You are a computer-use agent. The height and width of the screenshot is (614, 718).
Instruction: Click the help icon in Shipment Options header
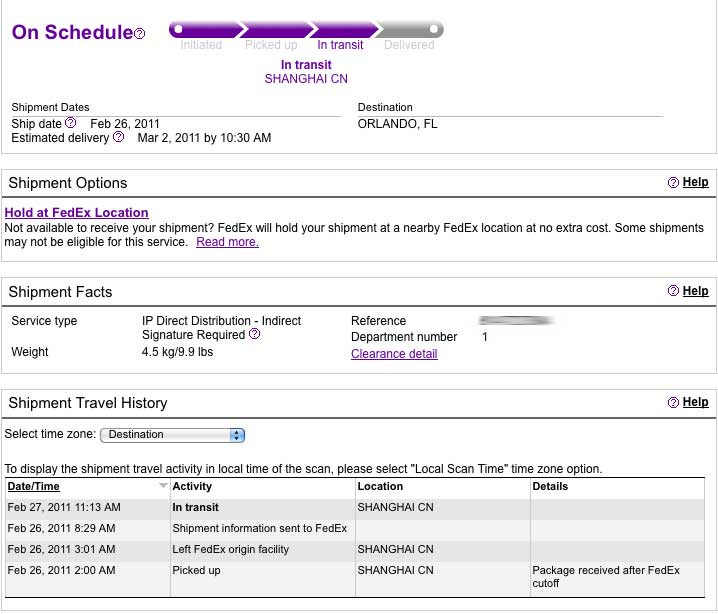click(x=673, y=183)
